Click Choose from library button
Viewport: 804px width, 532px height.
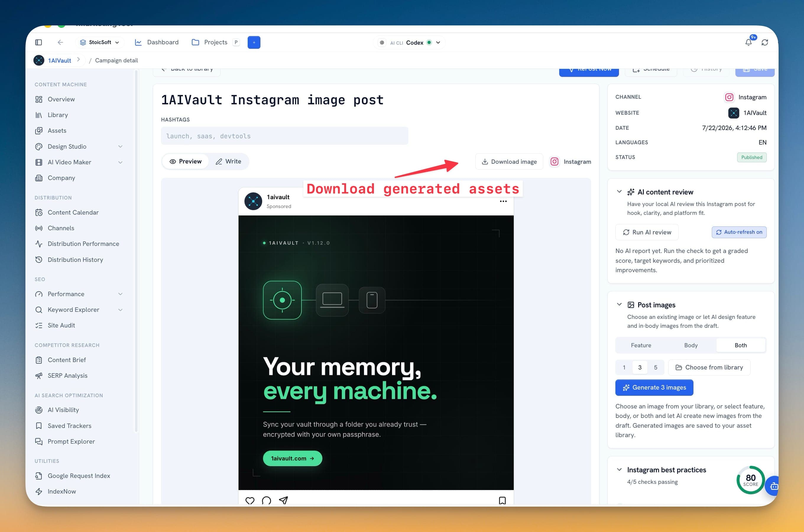(709, 367)
